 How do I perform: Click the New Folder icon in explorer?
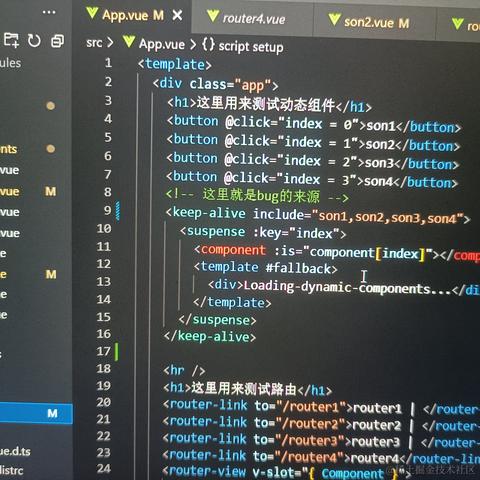point(11,40)
